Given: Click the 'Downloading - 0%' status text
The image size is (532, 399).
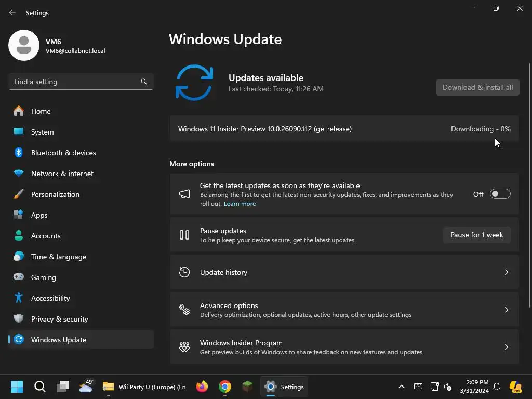Looking at the screenshot, I should [481, 129].
